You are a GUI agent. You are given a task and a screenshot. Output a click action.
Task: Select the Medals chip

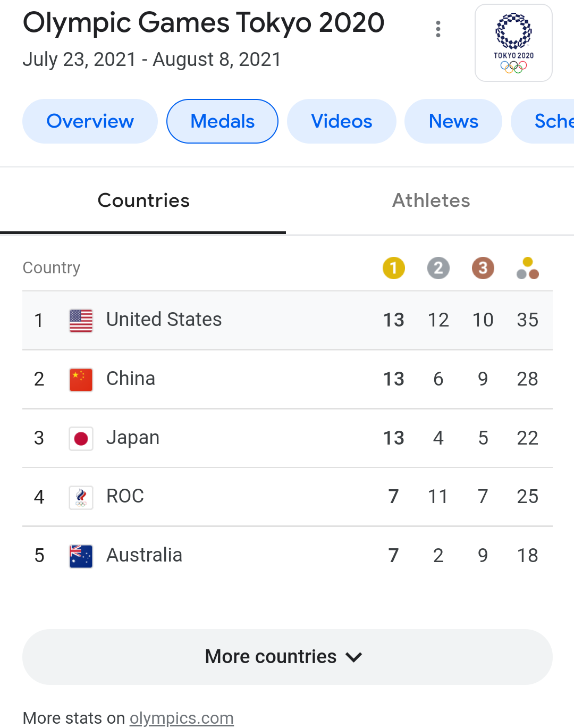(x=222, y=121)
